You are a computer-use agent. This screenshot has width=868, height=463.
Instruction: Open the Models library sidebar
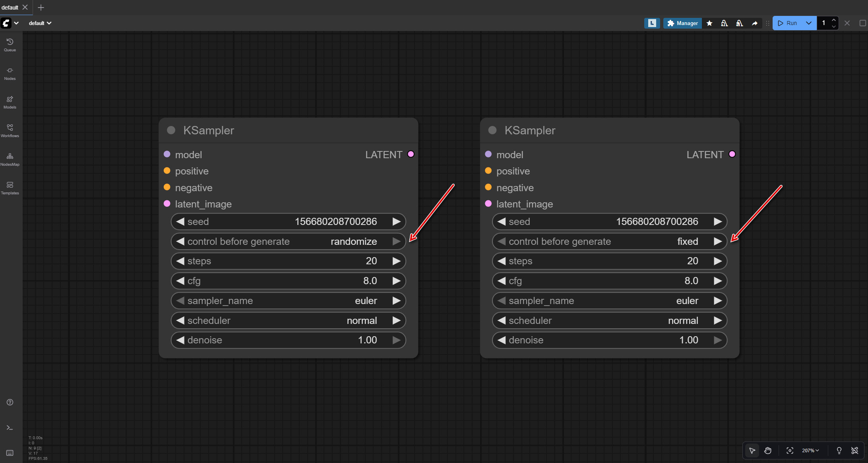[x=10, y=102]
